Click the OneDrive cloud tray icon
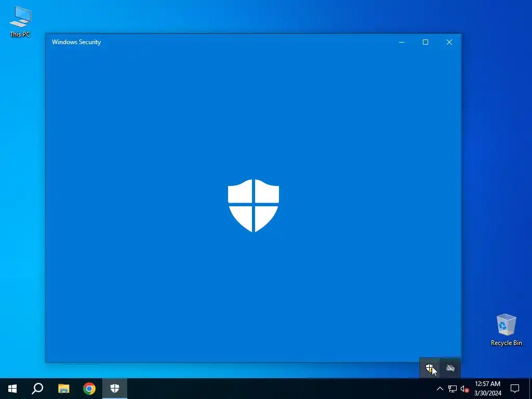The height and width of the screenshot is (399, 532). tap(450, 368)
